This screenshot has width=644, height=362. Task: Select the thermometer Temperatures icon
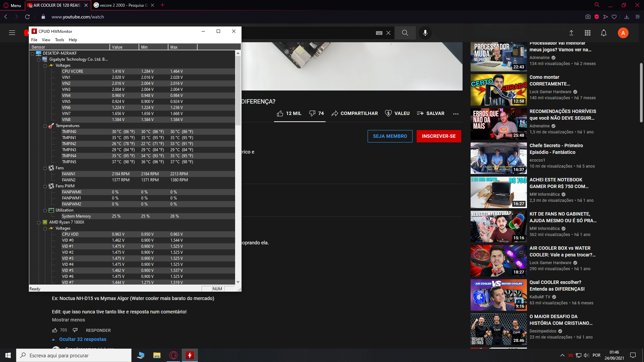[51, 126]
